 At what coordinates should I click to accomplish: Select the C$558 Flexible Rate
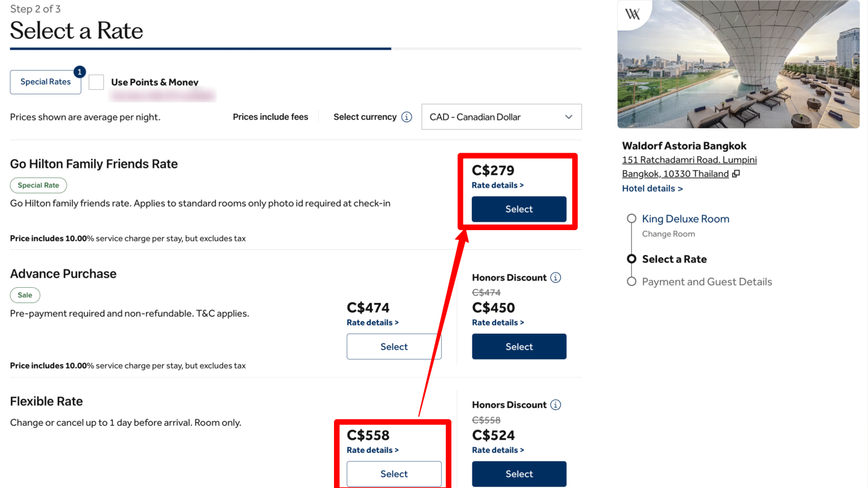pos(394,474)
